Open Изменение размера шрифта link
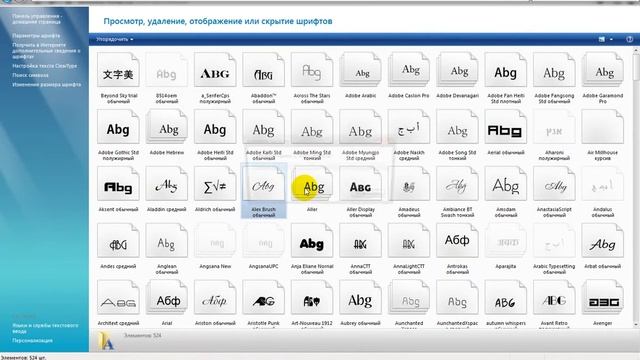The image size is (640, 360). click(x=47, y=84)
